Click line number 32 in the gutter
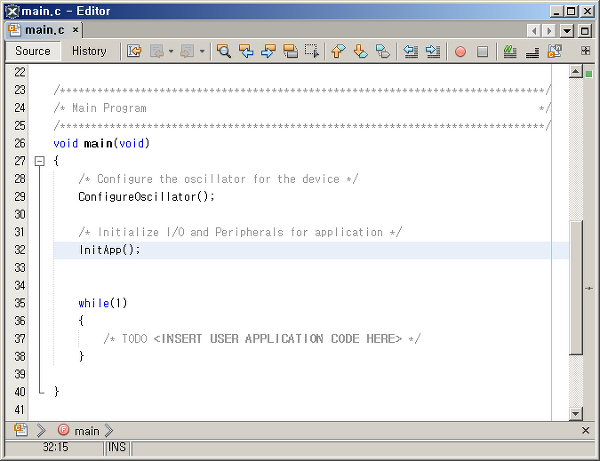 point(20,250)
